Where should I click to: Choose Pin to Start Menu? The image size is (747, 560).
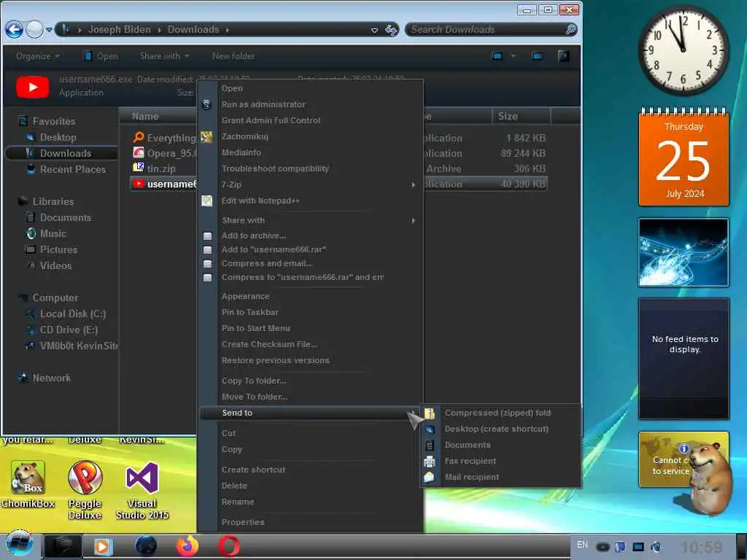pyautogui.click(x=255, y=329)
